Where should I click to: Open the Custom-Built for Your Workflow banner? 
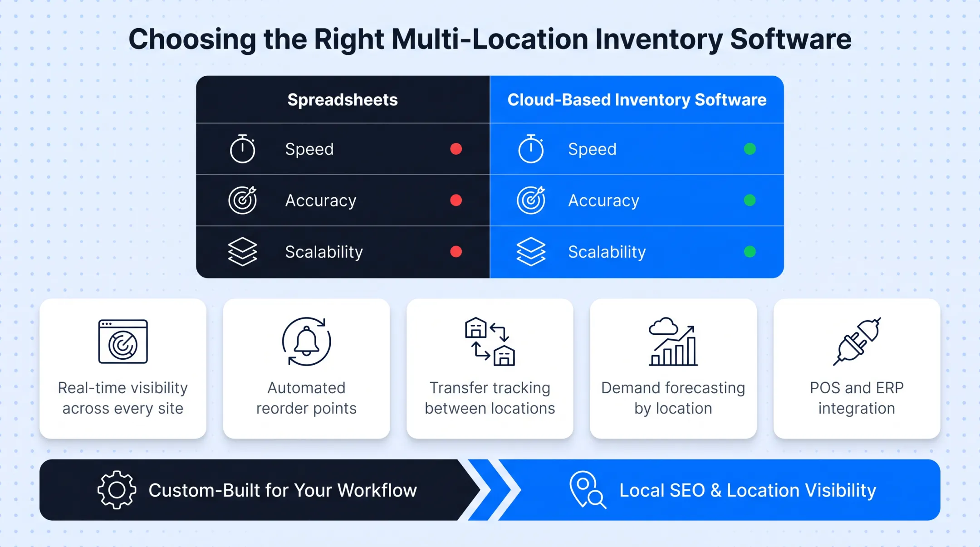coord(260,490)
